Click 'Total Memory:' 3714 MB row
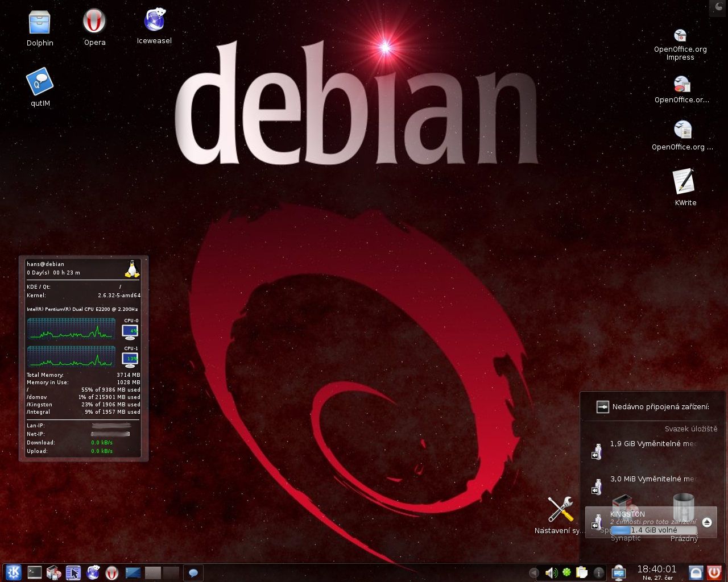Image resolution: width=728 pixels, height=582 pixels. (84, 375)
